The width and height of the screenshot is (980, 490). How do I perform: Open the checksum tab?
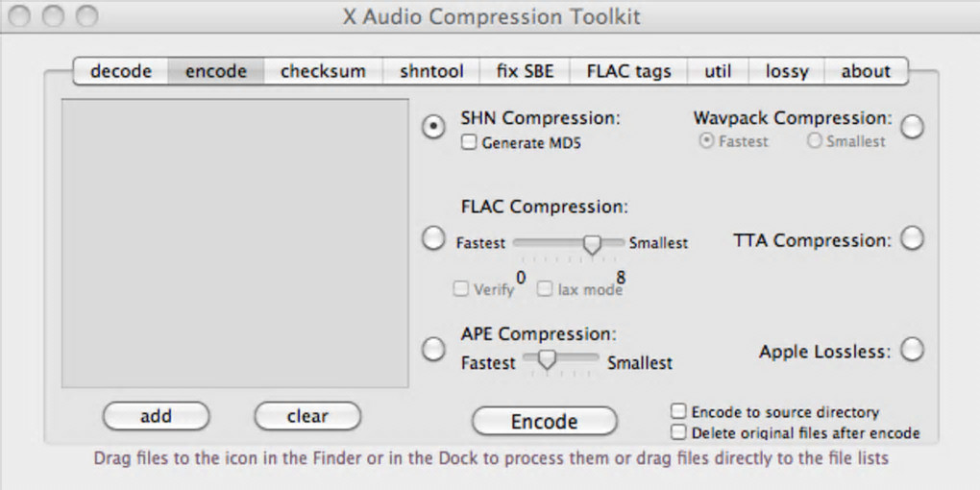tap(323, 71)
